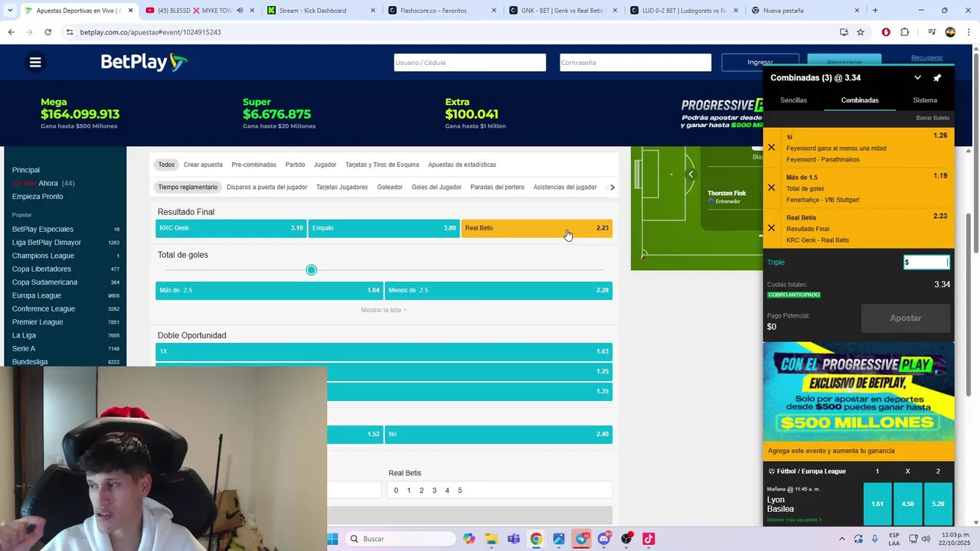This screenshot has height=551, width=980.
Task: Toggle the KRC Genk 3.10 odds
Action: click(231, 228)
